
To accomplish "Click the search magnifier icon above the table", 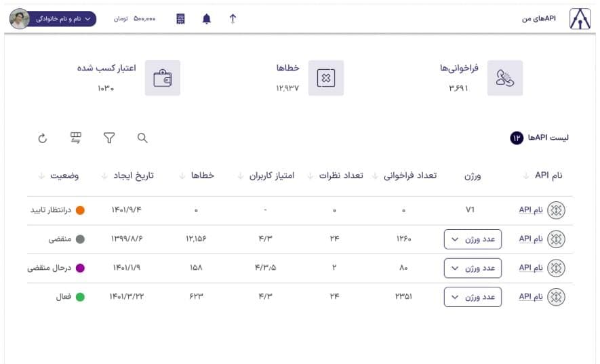I will [x=142, y=138].
